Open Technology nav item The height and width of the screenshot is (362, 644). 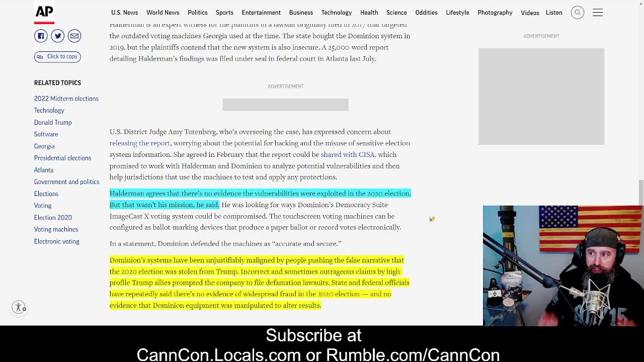tap(337, 13)
